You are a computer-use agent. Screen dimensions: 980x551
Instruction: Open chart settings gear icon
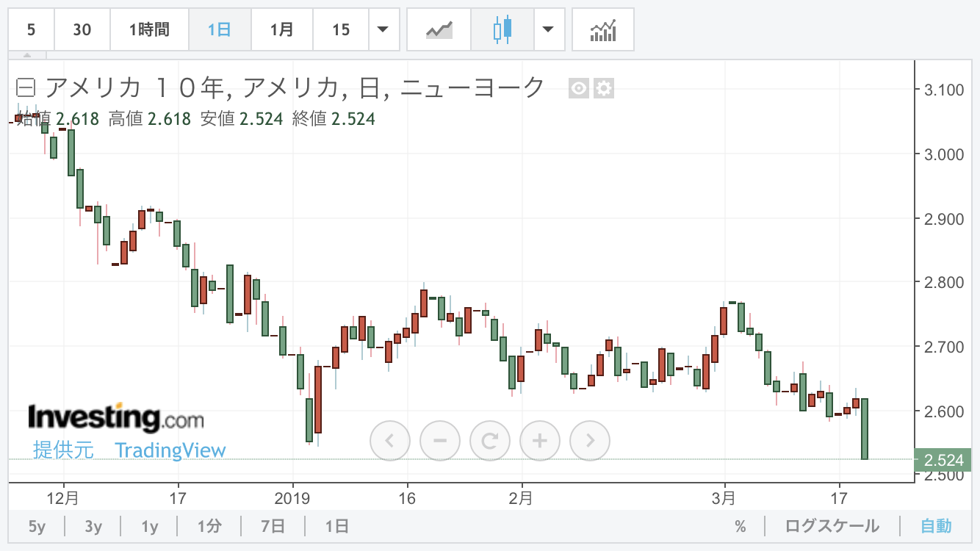(604, 89)
